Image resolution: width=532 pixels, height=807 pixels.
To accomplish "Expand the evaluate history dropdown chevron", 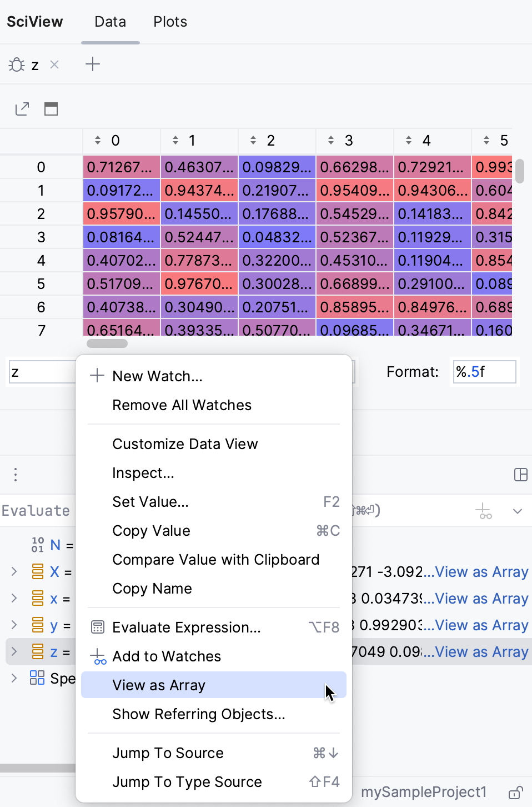I will 518,511.
